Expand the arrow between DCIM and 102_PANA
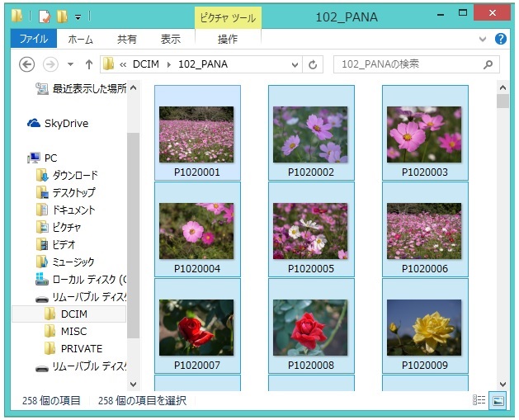Image resolution: width=519 pixels, height=420 pixels. pyautogui.click(x=169, y=64)
